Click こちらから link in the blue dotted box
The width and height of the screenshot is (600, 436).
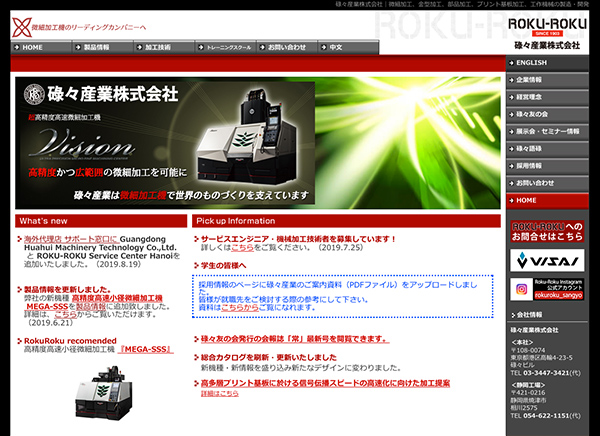240,307
